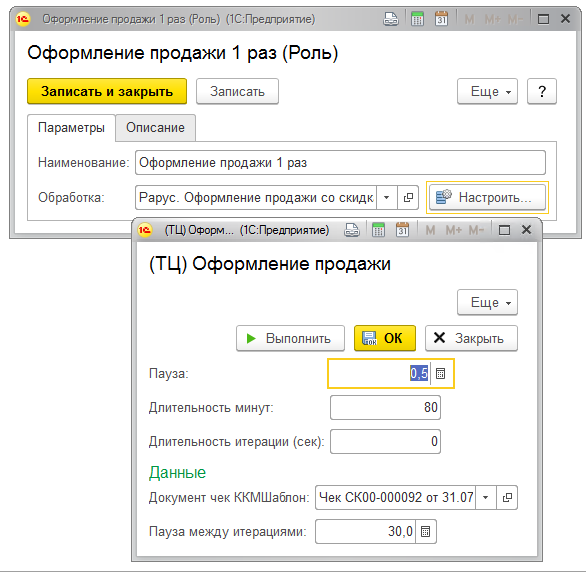Click the M button in the (ТЦ) window title bar
The height and width of the screenshot is (572, 586).
[430, 230]
